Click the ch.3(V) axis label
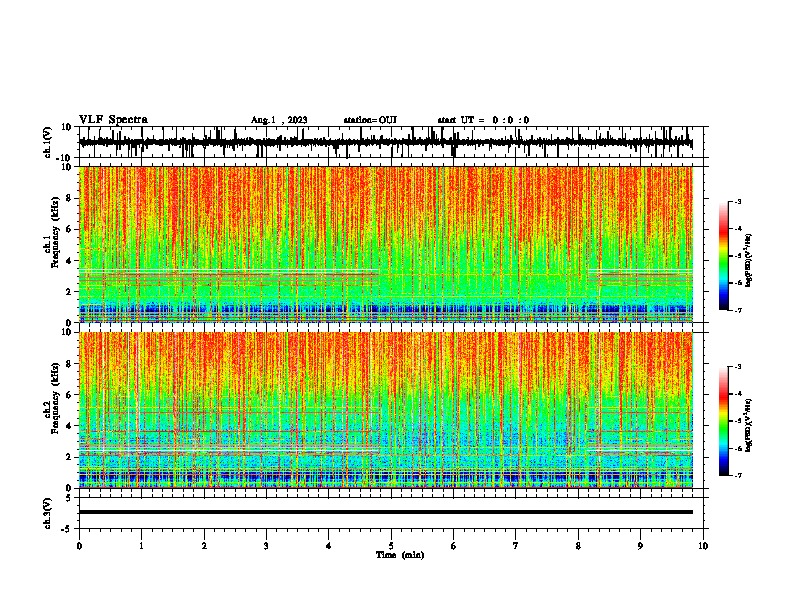Image resolution: width=792 pixels, height=612 pixels. tap(48, 513)
